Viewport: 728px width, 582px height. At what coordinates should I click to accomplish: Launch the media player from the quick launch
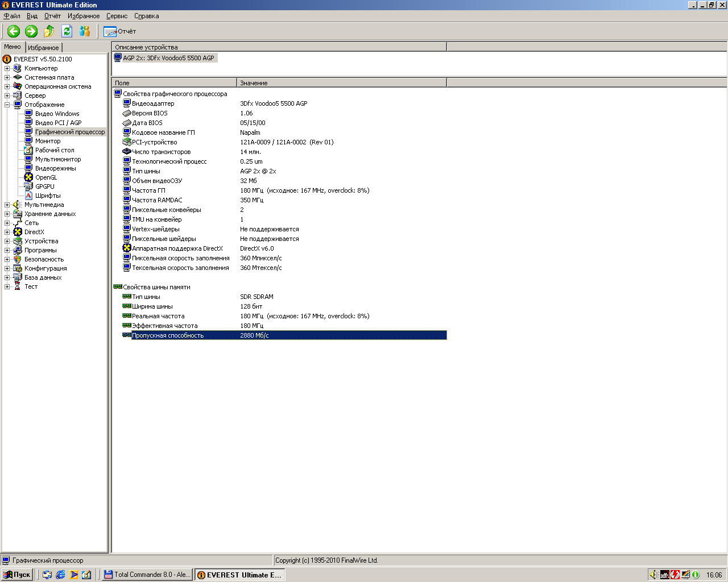coord(73,575)
